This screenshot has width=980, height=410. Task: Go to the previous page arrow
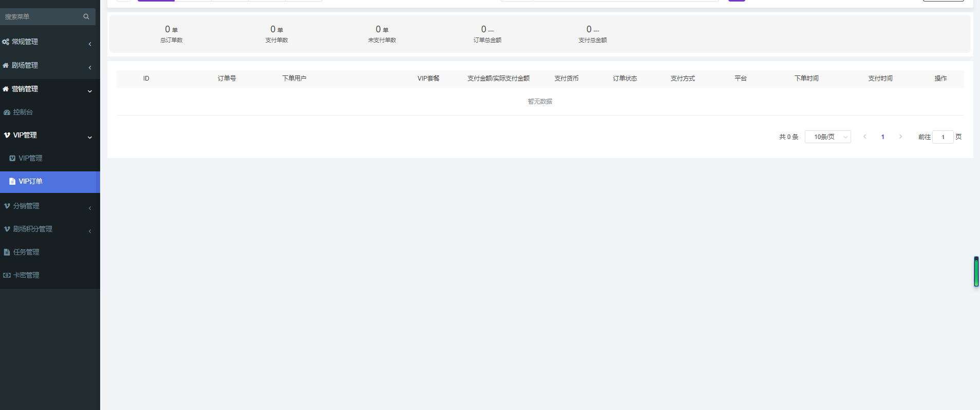point(865,137)
